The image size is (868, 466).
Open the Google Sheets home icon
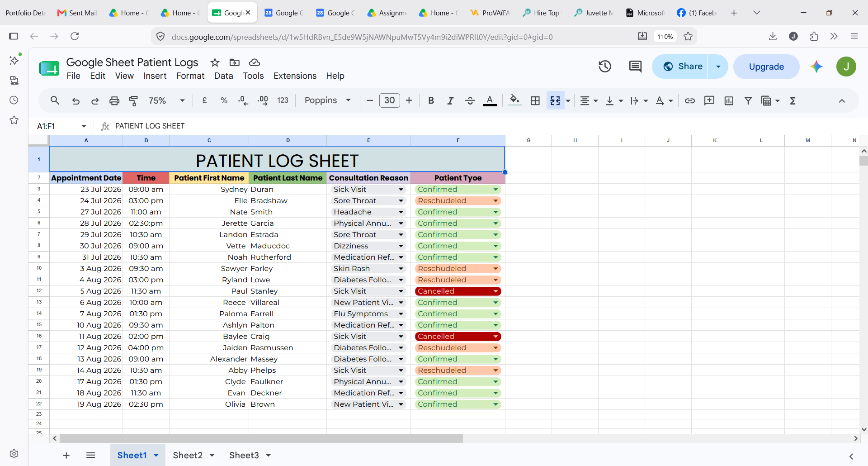tap(49, 68)
